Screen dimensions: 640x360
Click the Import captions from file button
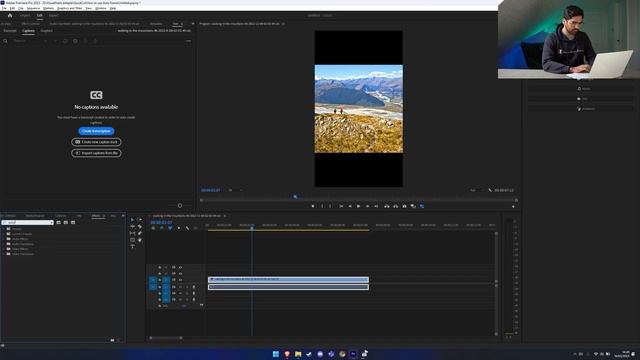pyautogui.click(x=96, y=153)
